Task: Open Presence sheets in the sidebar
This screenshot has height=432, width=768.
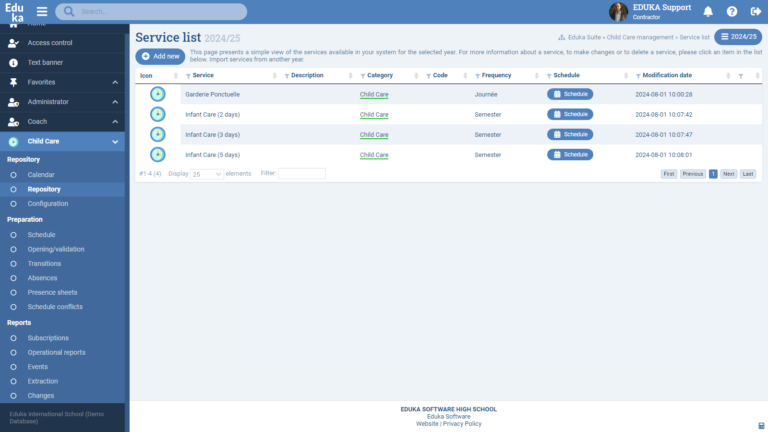Action: point(52,292)
